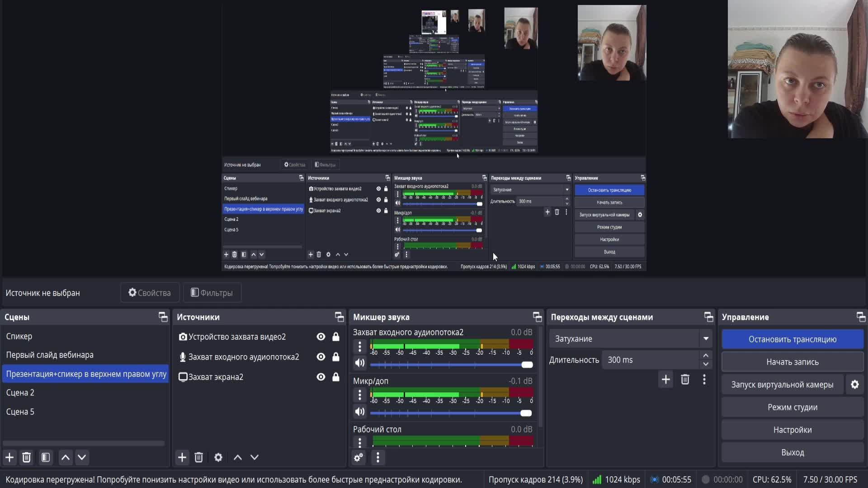
Task: Select the Сцена 2 scene
Action: 85,393
